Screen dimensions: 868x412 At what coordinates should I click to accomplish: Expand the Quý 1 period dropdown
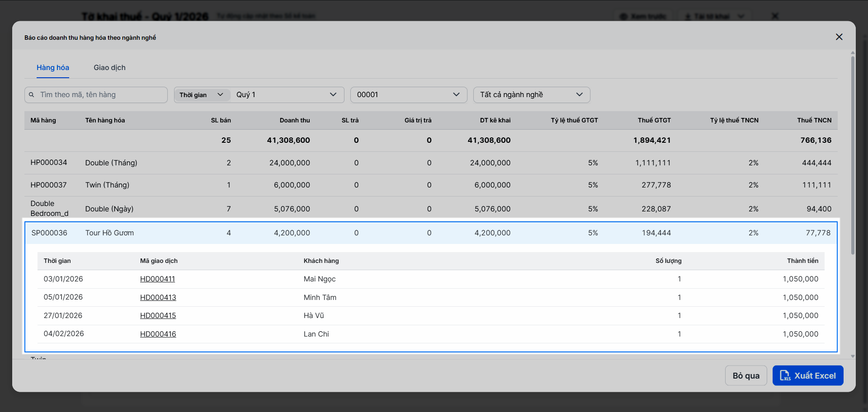[x=287, y=95]
